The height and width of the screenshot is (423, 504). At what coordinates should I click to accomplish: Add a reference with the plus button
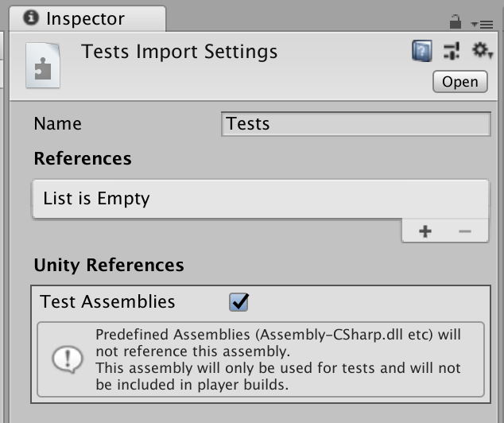(x=425, y=231)
